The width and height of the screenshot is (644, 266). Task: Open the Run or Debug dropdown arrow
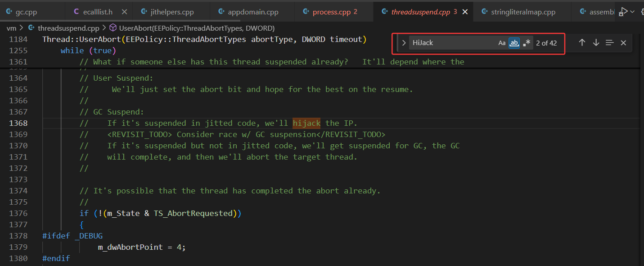click(x=633, y=11)
